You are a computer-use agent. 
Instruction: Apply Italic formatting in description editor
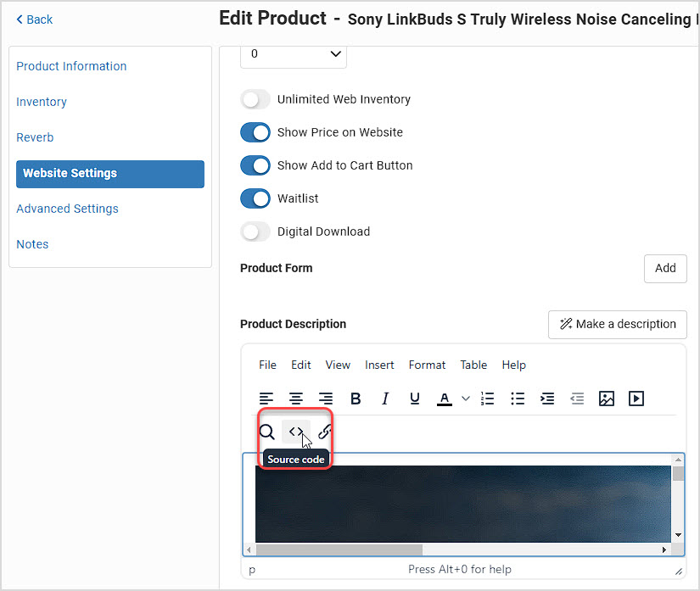point(385,399)
